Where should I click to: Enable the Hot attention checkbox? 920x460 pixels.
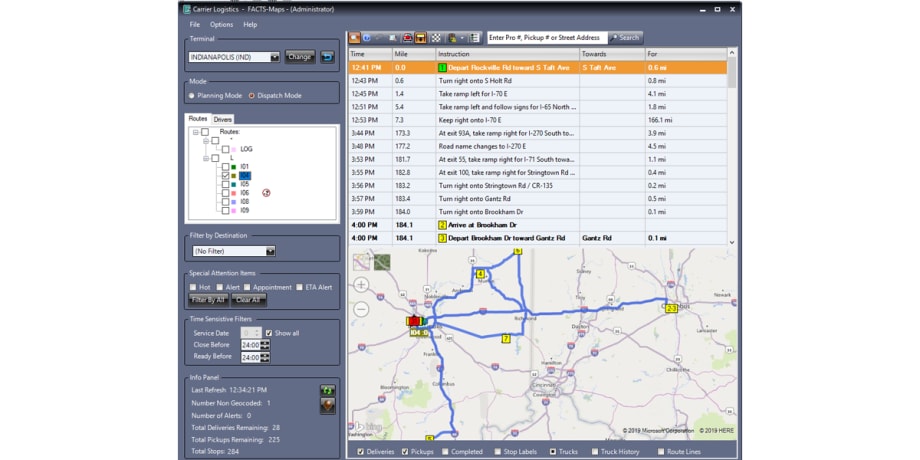coord(193,288)
